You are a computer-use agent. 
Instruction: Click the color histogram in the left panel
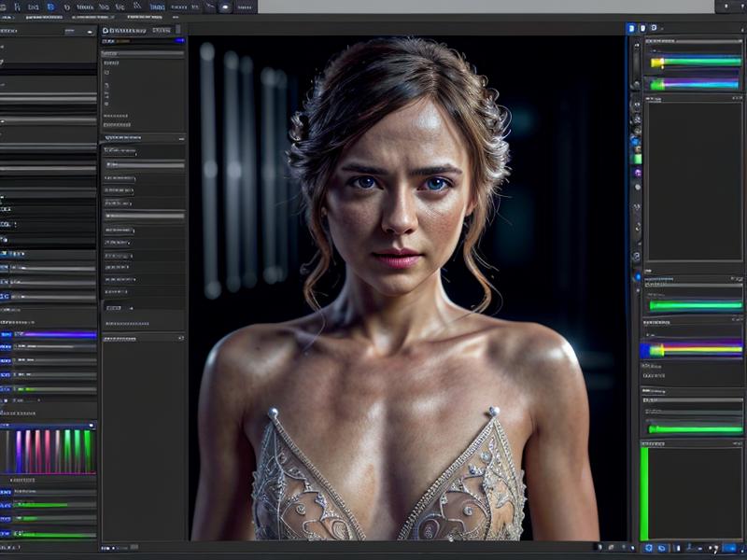pos(49,452)
